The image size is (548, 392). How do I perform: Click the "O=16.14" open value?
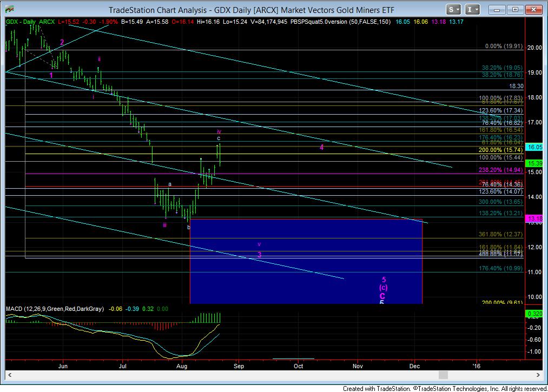pyautogui.click(x=182, y=22)
